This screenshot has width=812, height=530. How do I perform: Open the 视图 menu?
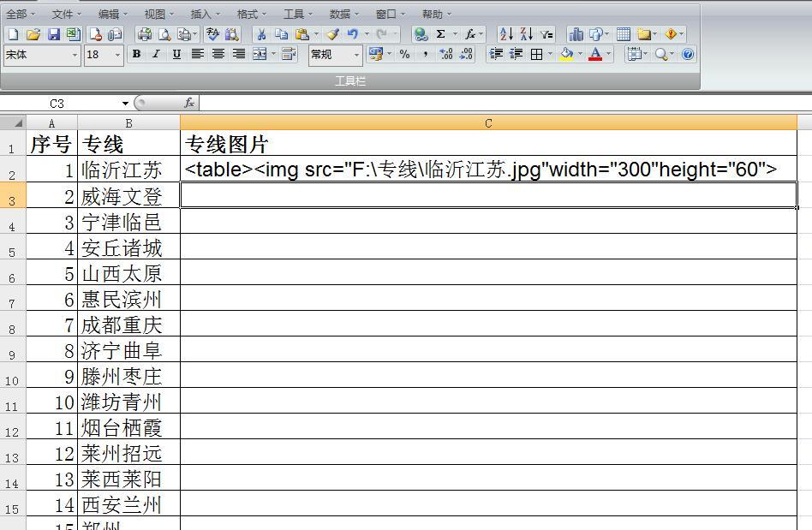(x=159, y=14)
